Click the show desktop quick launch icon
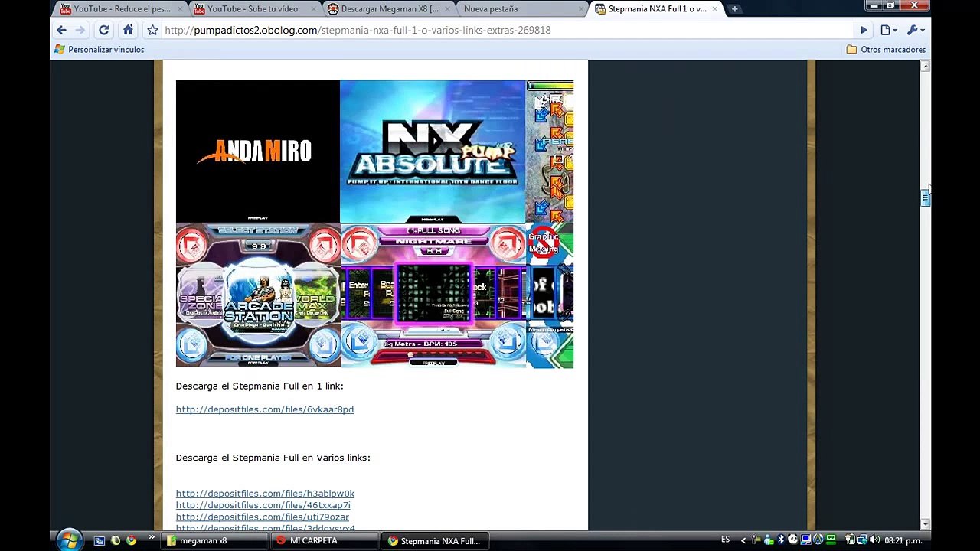 [x=100, y=540]
